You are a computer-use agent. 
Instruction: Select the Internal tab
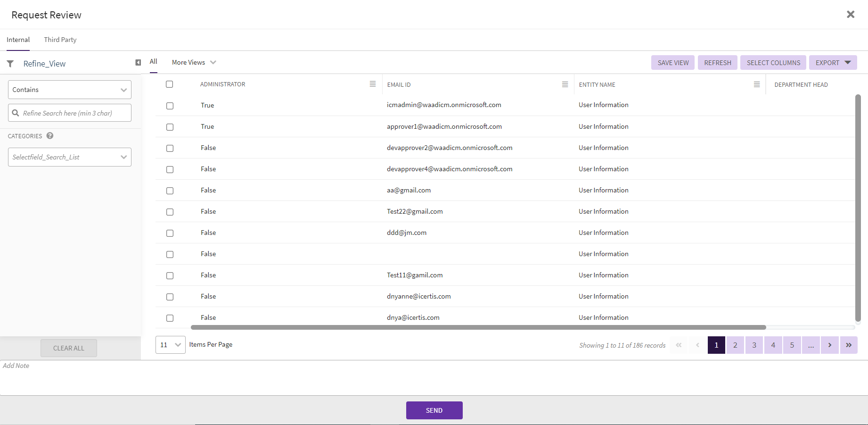coord(18,40)
